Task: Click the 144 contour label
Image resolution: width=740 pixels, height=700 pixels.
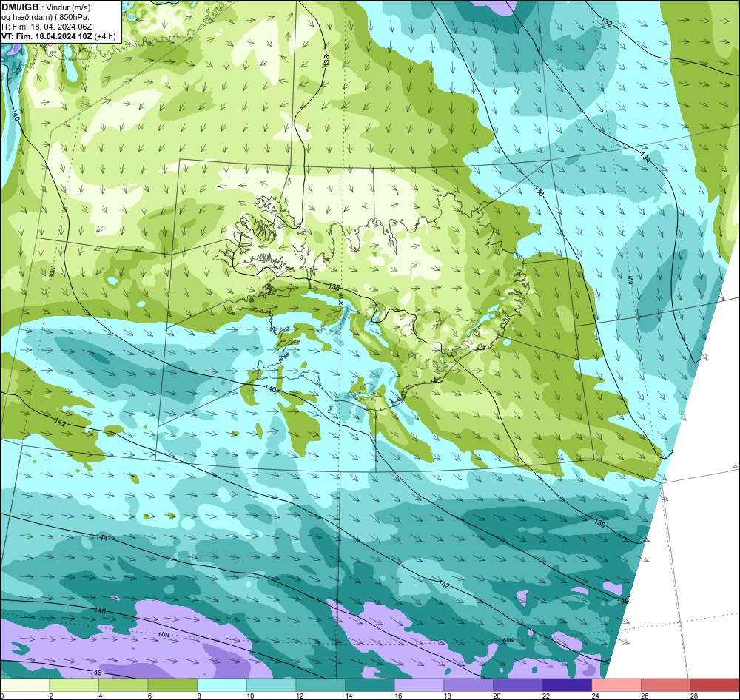Action: [x=101, y=537]
